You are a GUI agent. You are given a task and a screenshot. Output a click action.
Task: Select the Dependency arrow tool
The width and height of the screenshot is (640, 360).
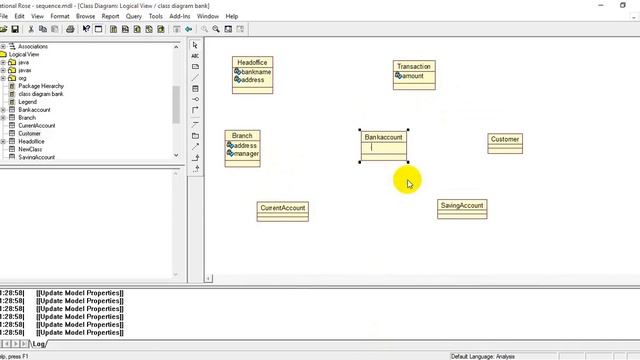(x=195, y=147)
